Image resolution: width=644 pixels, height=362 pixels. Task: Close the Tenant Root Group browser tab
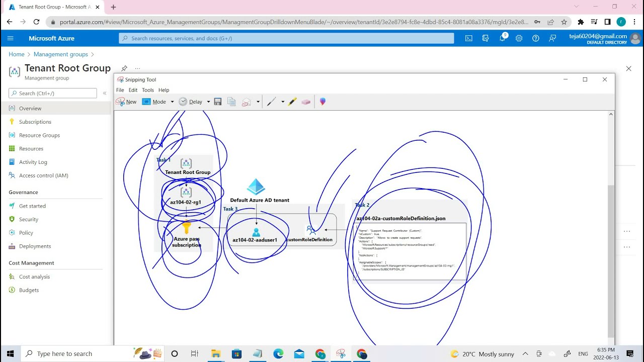tap(98, 7)
